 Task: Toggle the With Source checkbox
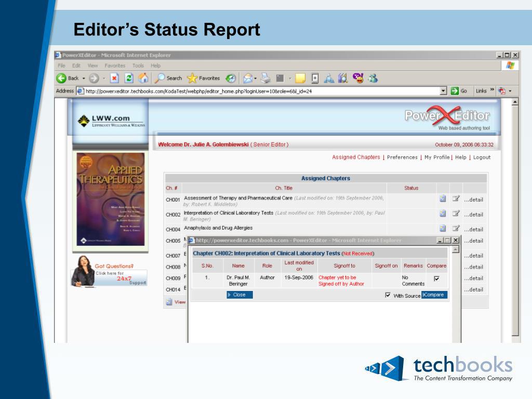(388, 295)
